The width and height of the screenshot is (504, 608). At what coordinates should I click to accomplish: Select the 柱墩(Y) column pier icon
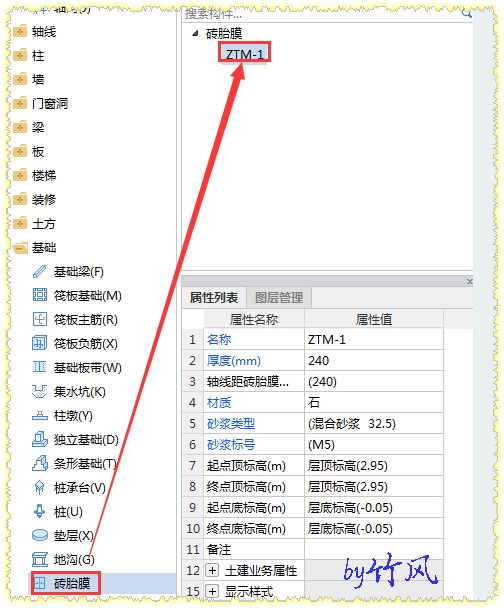39,416
